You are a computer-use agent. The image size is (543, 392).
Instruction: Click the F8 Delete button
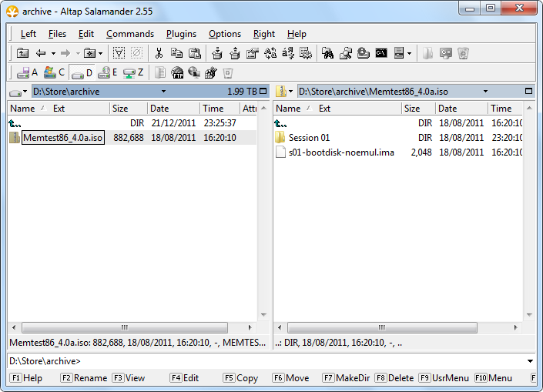[x=394, y=378]
